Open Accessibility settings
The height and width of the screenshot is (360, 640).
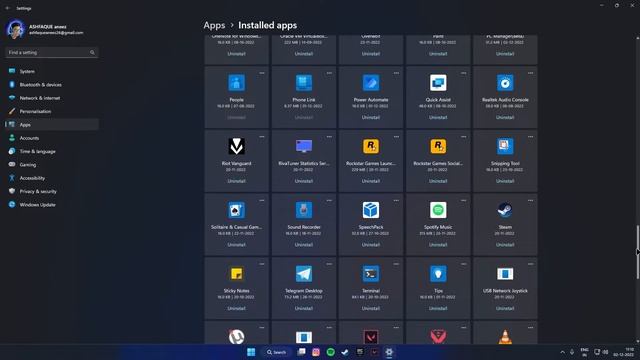pyautogui.click(x=52, y=178)
